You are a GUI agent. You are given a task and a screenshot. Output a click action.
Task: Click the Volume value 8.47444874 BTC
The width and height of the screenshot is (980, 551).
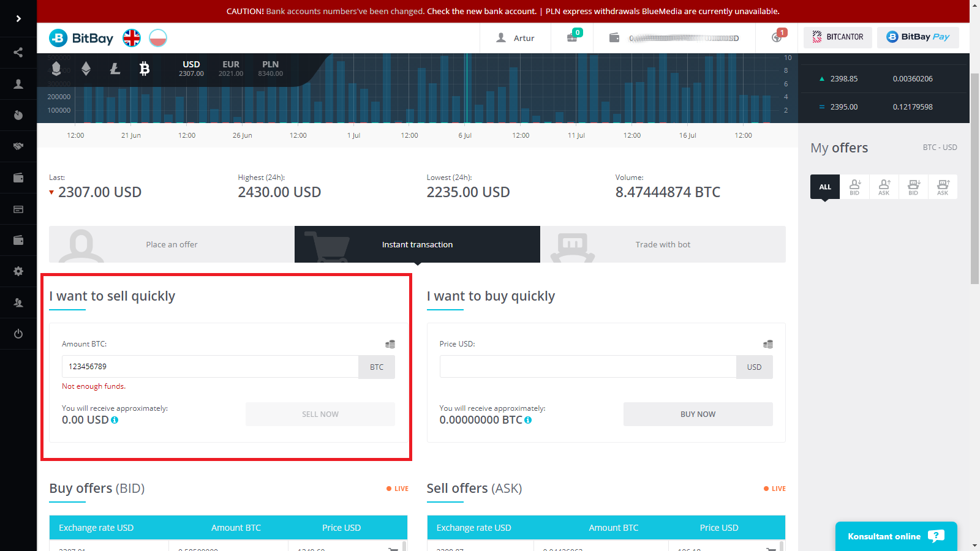click(x=668, y=192)
